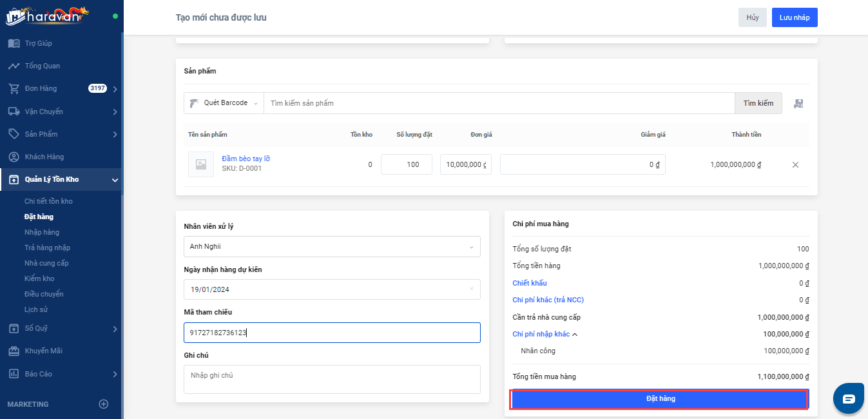
Task: Go to Nhà cung cấp submenu
Action: pyautogui.click(x=46, y=263)
